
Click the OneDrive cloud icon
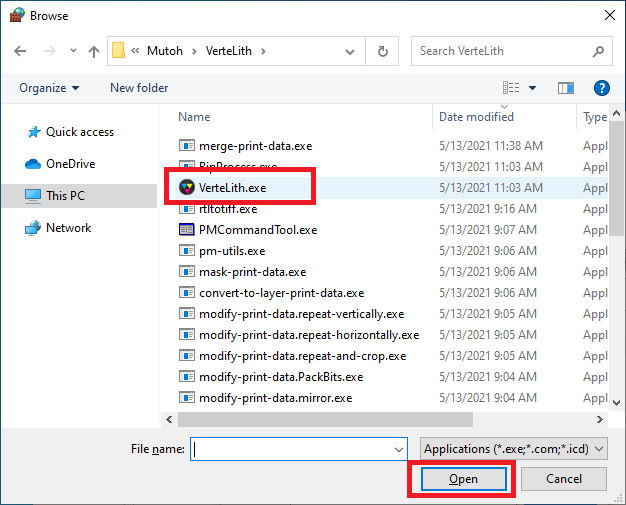[x=33, y=164]
